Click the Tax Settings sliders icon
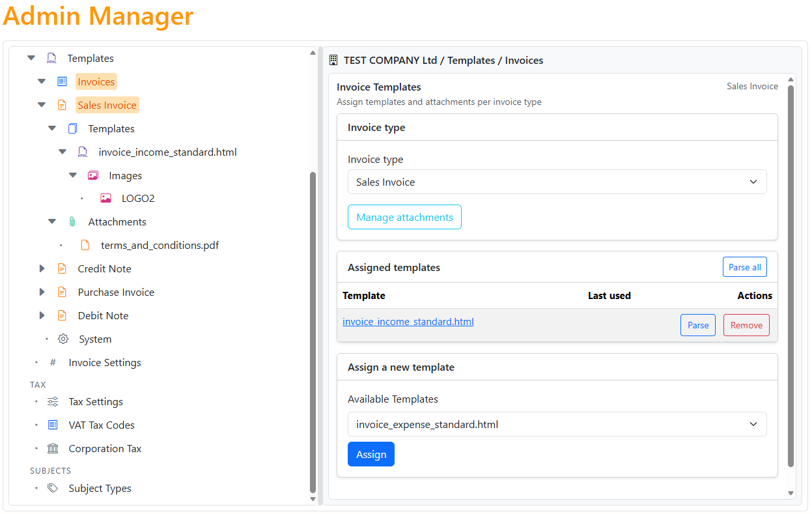Screen dimensions: 812x514 pyautogui.click(x=52, y=401)
